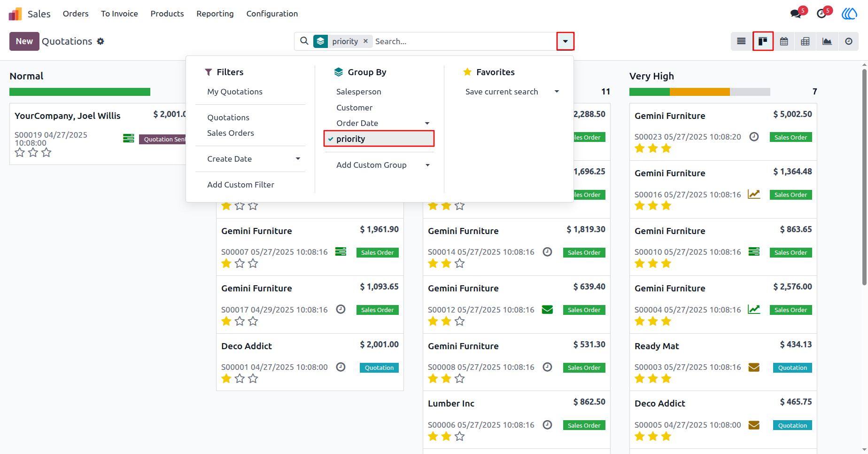This screenshot has height=454, width=868.
Task: Open the activities clock notification icon
Action: tap(821, 14)
